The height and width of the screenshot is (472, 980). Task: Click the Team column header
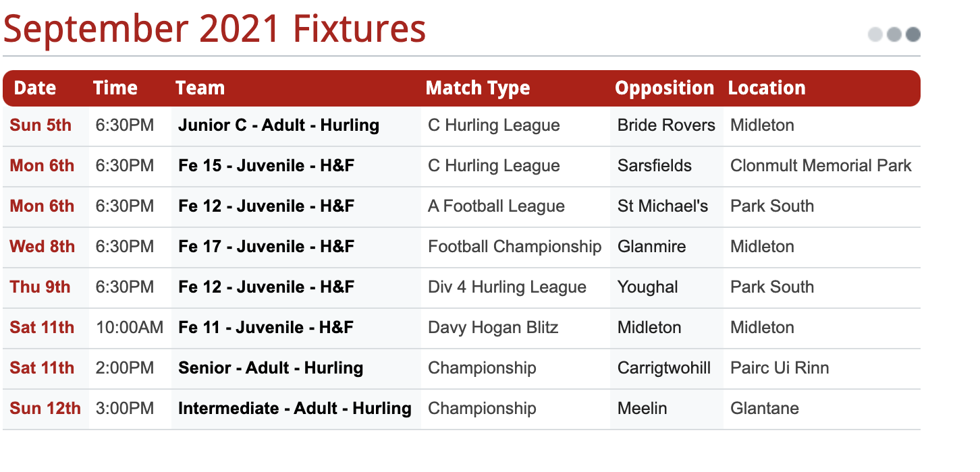click(x=200, y=88)
